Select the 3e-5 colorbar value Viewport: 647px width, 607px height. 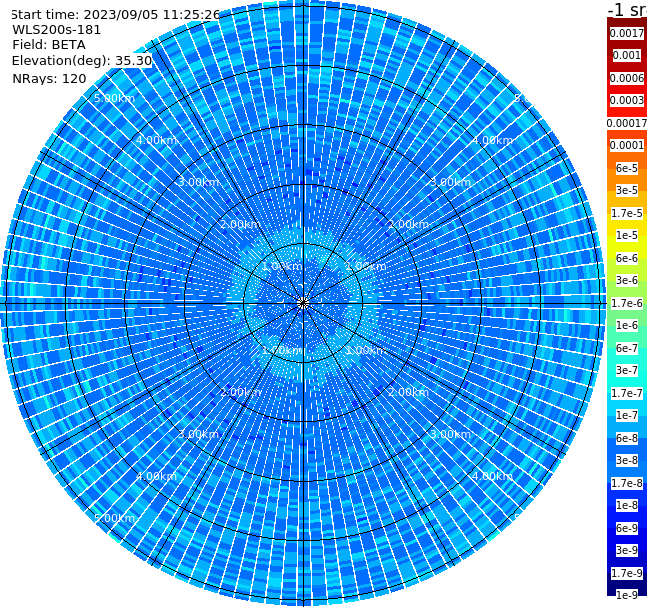click(627, 190)
